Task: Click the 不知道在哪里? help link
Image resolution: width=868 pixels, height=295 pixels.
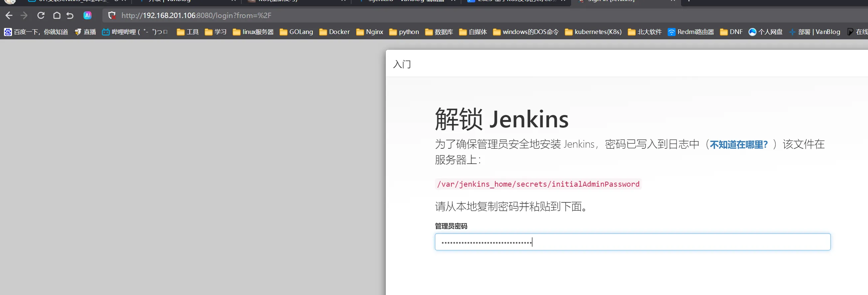Action: click(739, 144)
